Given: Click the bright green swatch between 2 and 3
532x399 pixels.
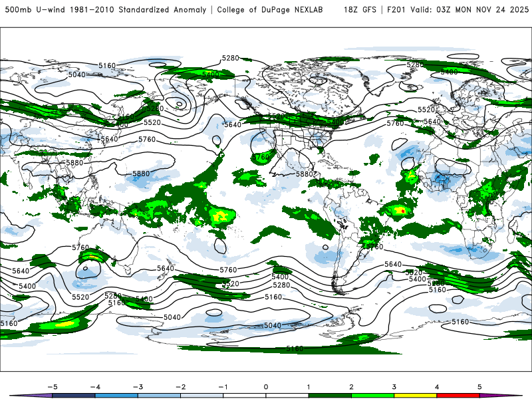Looking at the screenshot, I should (x=372, y=396).
